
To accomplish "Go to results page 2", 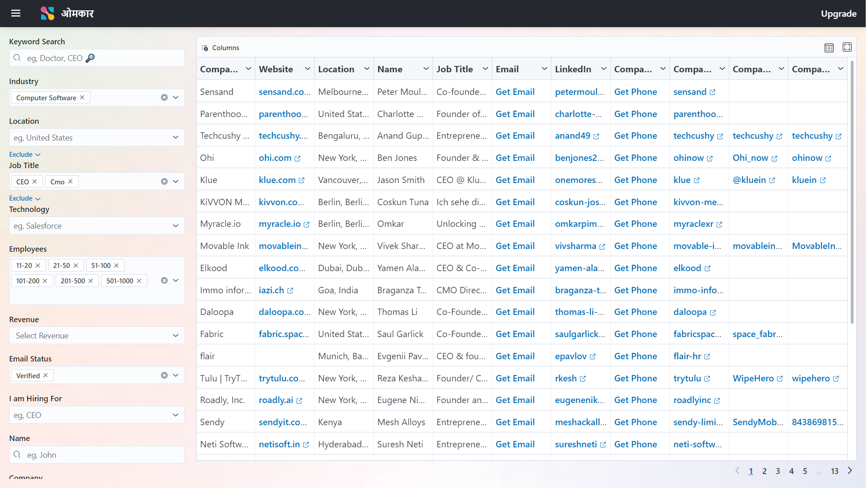I will [x=764, y=471].
